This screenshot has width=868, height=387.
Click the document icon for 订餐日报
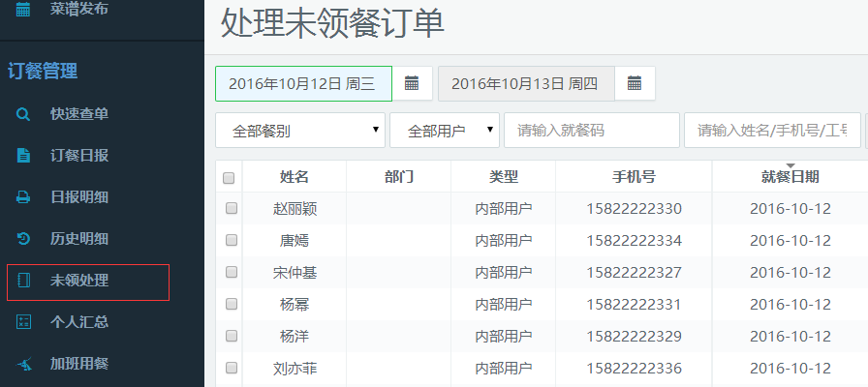[24, 156]
